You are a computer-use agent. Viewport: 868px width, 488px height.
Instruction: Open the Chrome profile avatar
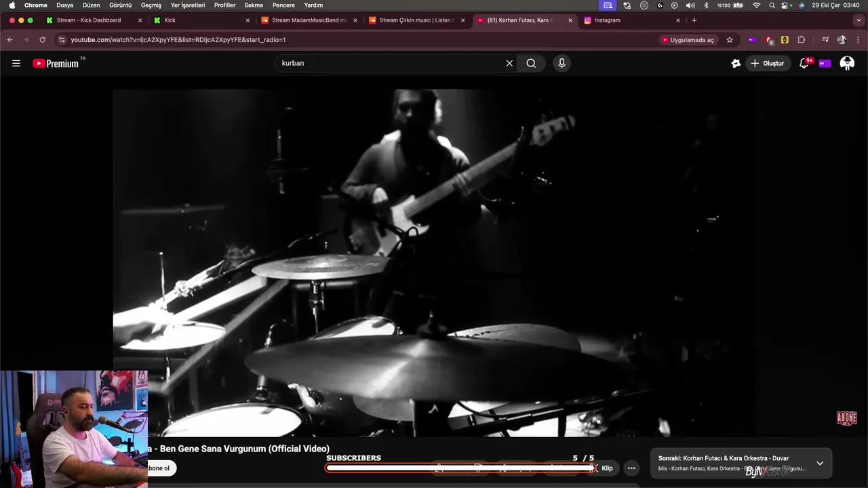(x=842, y=40)
